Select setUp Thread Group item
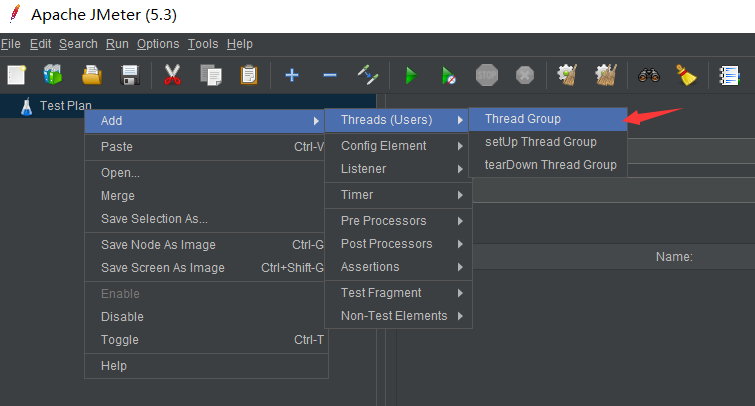Viewport: 755px width, 406px height. pyautogui.click(x=548, y=142)
